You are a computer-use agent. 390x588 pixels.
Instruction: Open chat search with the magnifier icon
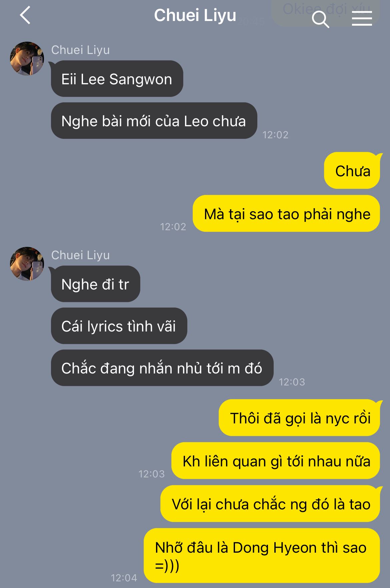tap(320, 19)
